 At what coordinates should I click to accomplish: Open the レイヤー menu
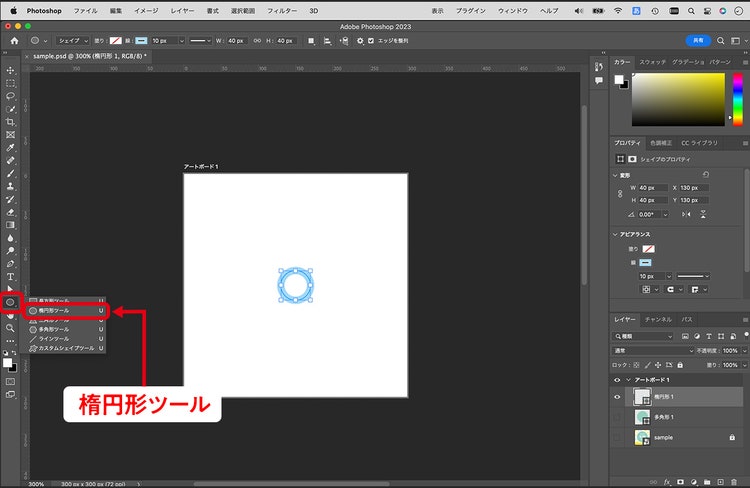coord(183,11)
